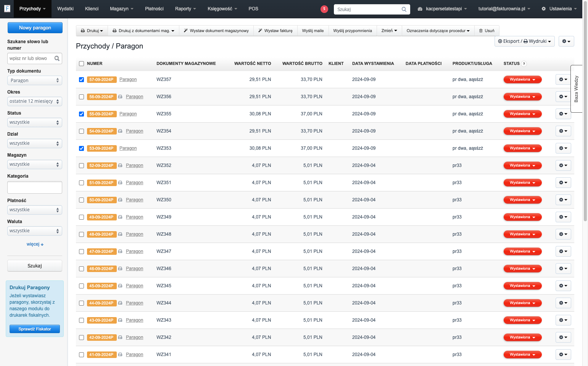Expand the Okres period dropdown
588x366 pixels.
tap(35, 101)
